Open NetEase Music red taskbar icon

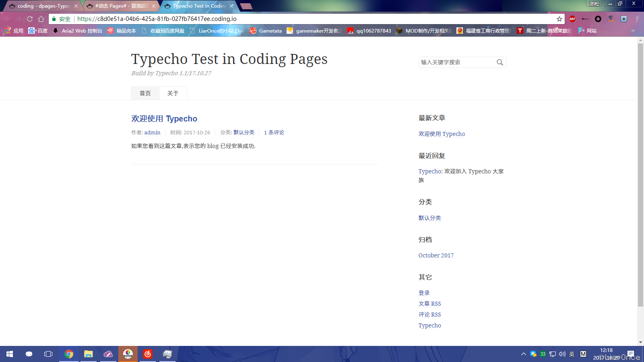point(148,354)
